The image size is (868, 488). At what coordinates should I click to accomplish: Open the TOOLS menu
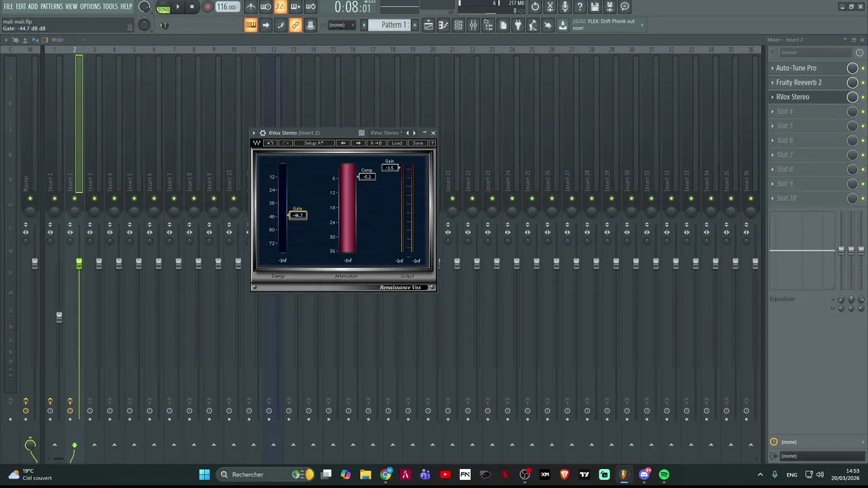[111, 6]
